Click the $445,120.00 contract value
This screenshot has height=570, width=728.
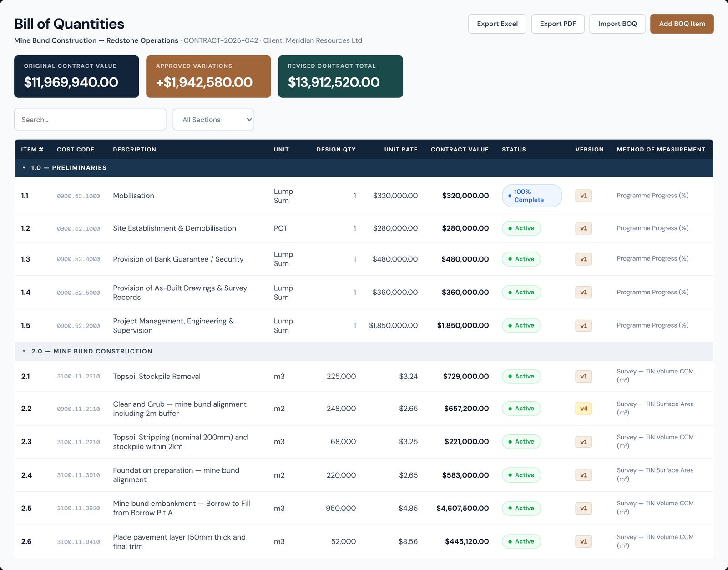467,541
